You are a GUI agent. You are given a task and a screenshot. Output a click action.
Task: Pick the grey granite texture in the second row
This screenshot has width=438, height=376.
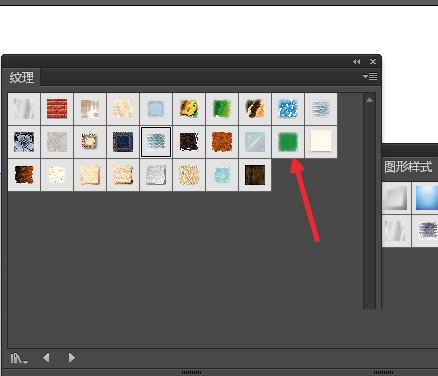click(x=57, y=142)
